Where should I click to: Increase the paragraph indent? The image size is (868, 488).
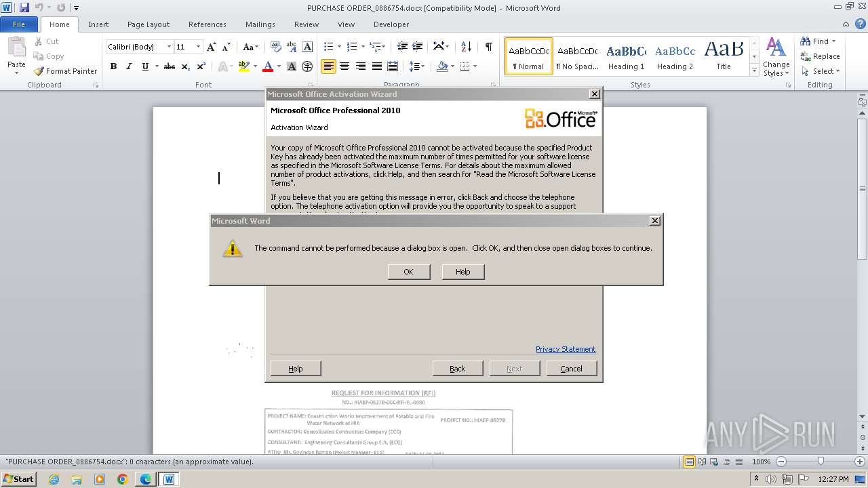click(x=418, y=47)
